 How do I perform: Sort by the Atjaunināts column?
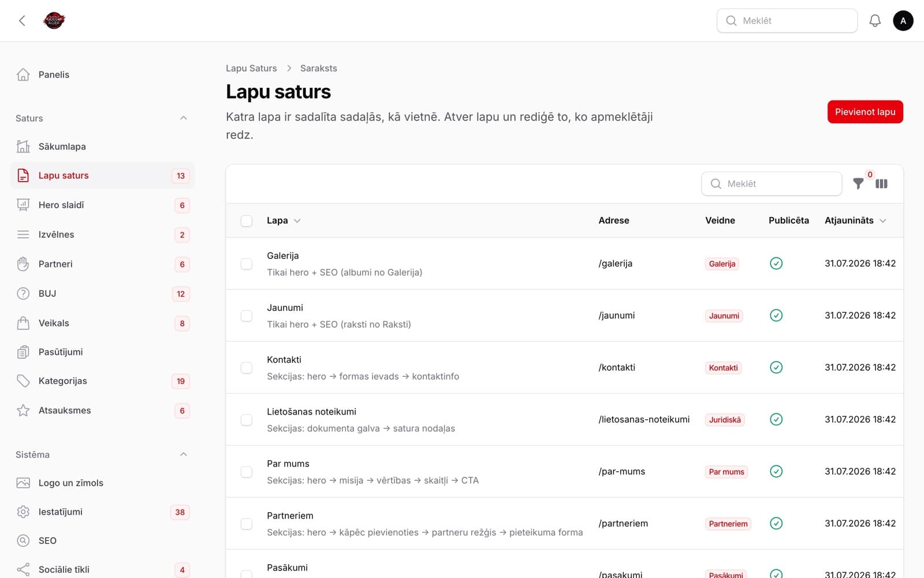point(855,220)
